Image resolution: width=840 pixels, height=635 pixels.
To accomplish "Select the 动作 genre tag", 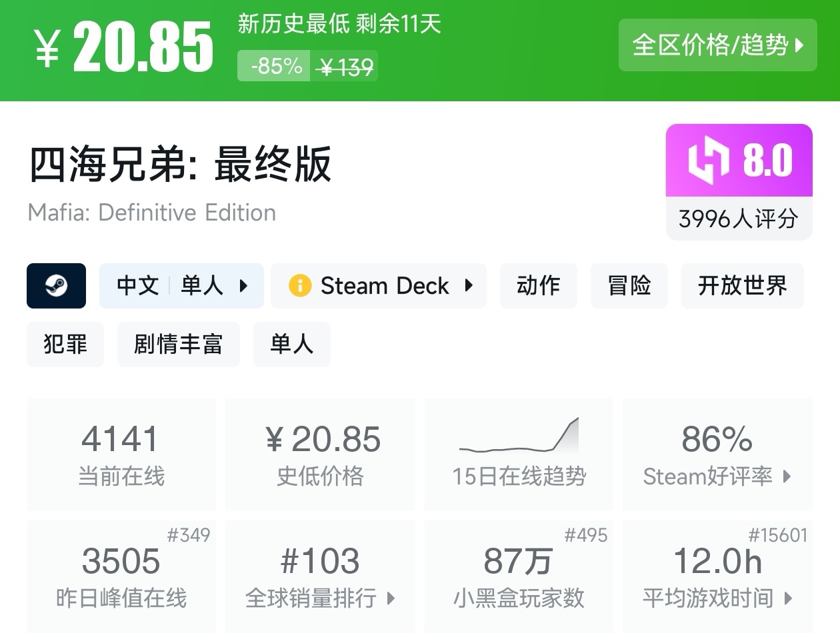I will pyautogui.click(x=538, y=286).
